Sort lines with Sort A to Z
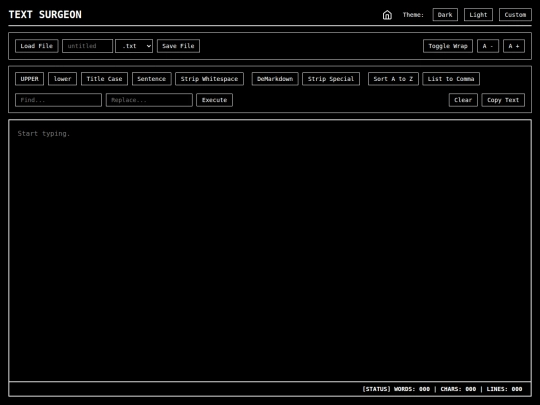Screen dimensions: 540x405 click(393, 79)
